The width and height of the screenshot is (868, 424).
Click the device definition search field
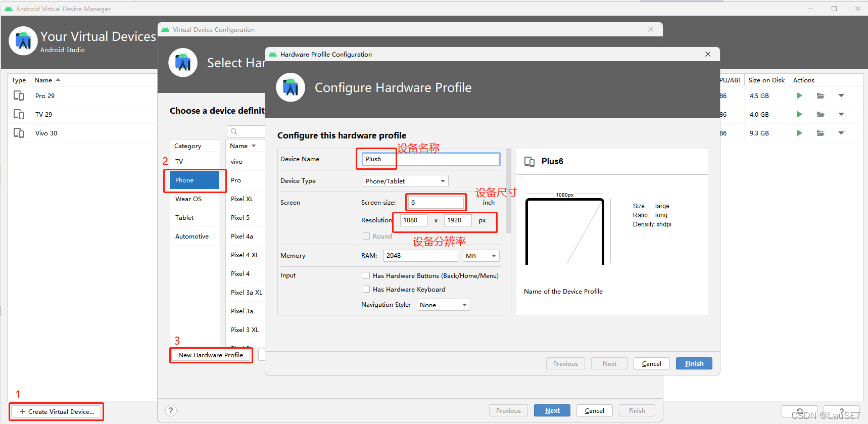pyautogui.click(x=246, y=131)
